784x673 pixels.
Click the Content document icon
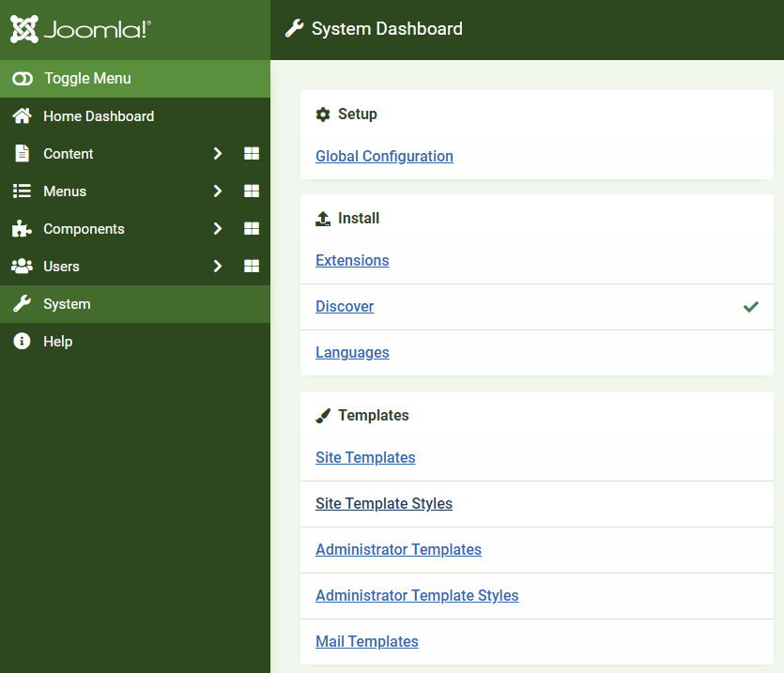point(22,154)
